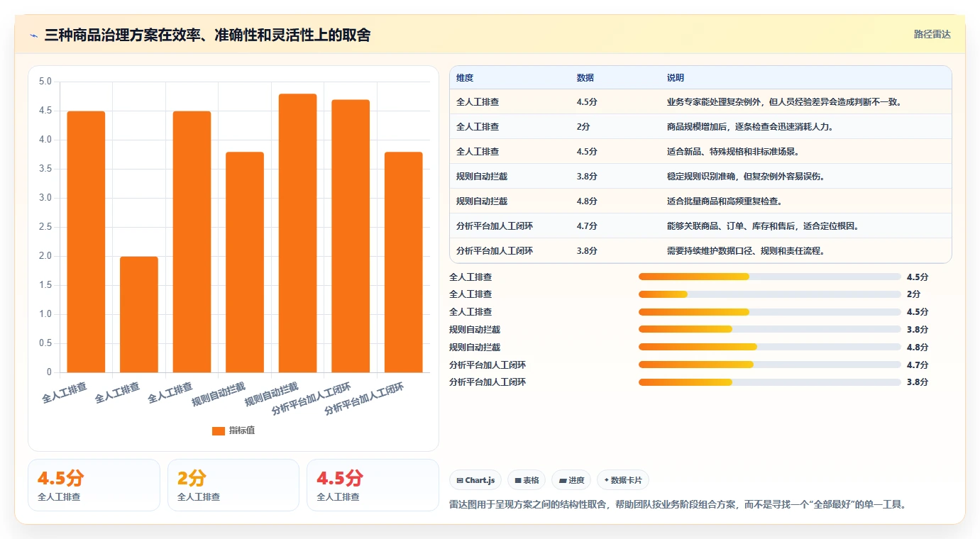980x539 pixels.
Task: Open the Chart.js chip
Action: pyautogui.click(x=475, y=480)
